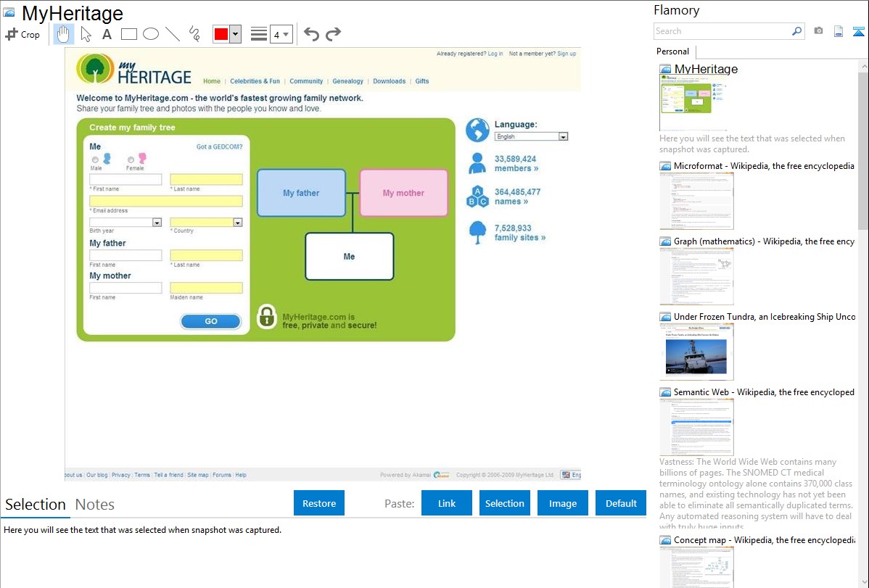Viewport: 869px width, 588px height.
Task: Select the Male radio button
Action: [95, 160]
